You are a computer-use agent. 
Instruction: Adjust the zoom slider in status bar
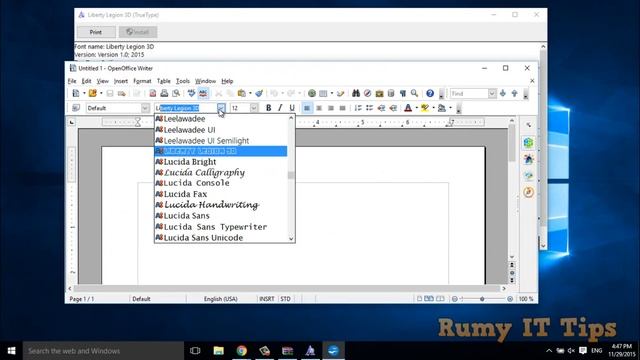point(482,299)
